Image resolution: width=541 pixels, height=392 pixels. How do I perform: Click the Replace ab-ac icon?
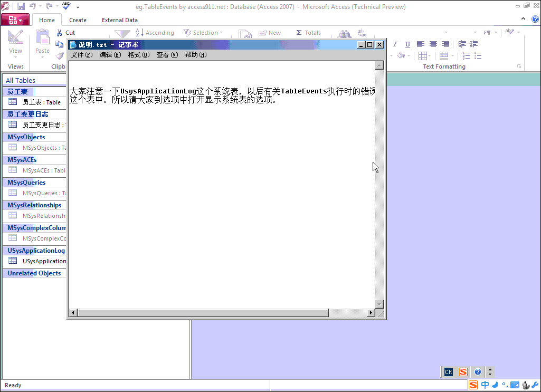click(362, 33)
